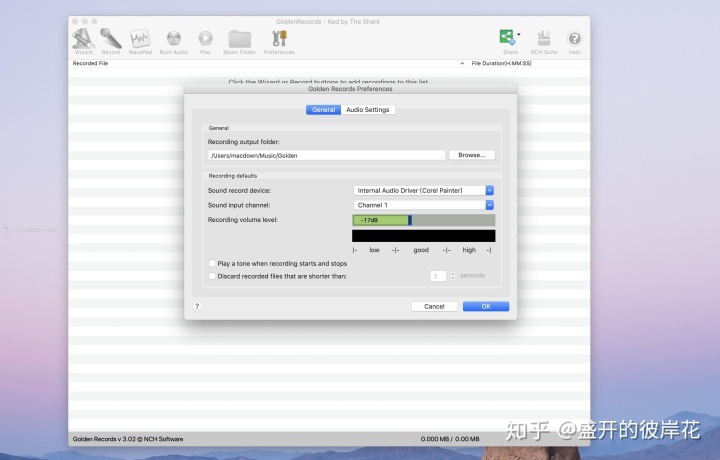Click the Recording output folder path field
720x460 pixels.
coord(326,155)
